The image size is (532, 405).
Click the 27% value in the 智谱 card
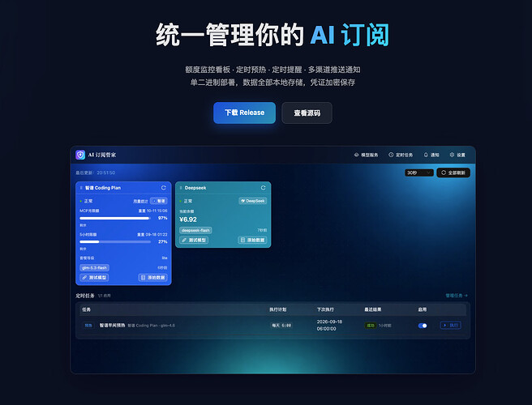[163, 241]
